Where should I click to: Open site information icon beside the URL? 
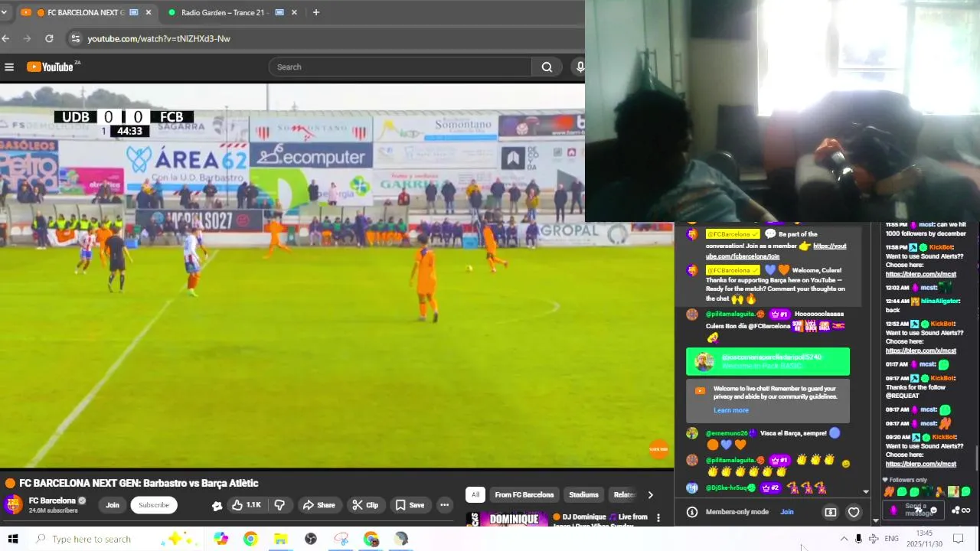coord(74,38)
